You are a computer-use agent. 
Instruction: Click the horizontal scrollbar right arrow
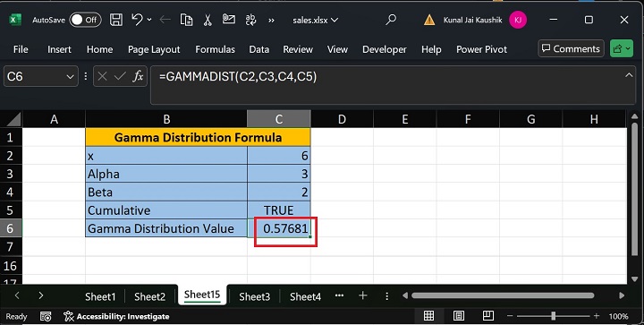click(622, 295)
